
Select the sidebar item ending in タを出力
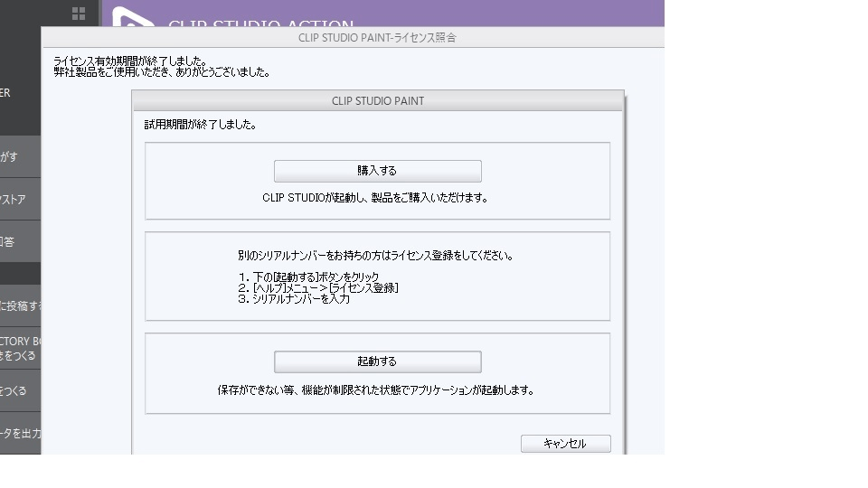20,433
